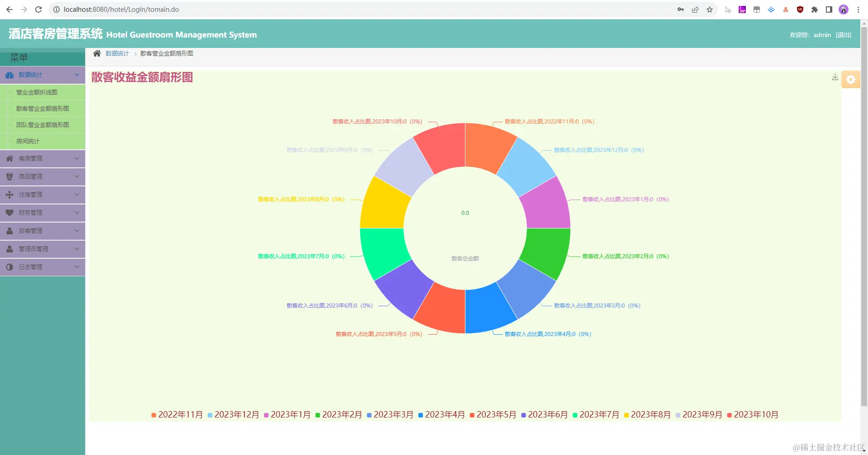Image resolution: width=868 pixels, height=455 pixels.
Task: Click the blue 2023年4月 pie slice
Action: tap(488, 310)
